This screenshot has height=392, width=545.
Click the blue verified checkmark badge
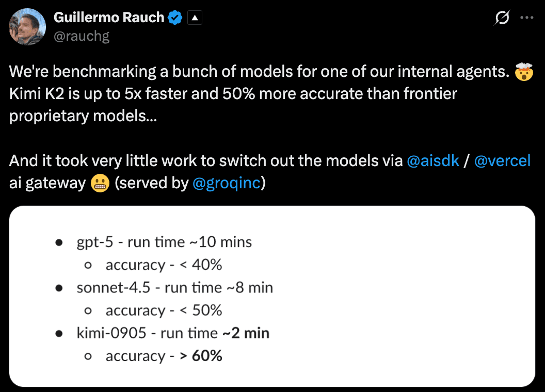pyautogui.click(x=175, y=18)
